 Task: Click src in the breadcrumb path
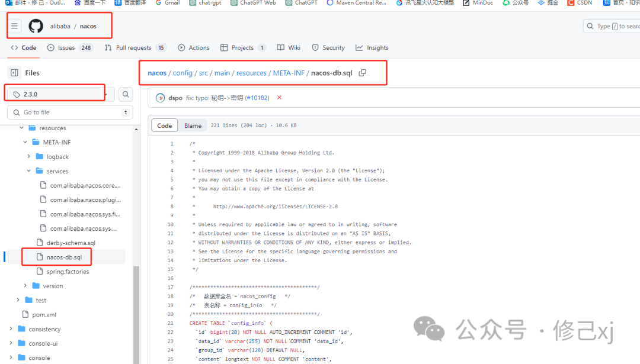pyautogui.click(x=203, y=73)
